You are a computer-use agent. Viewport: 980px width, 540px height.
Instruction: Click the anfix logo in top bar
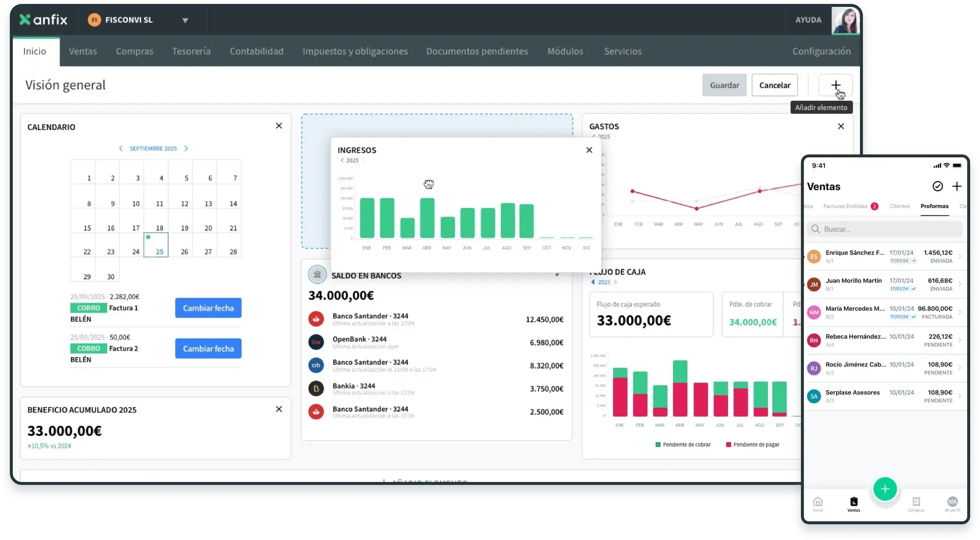click(43, 20)
